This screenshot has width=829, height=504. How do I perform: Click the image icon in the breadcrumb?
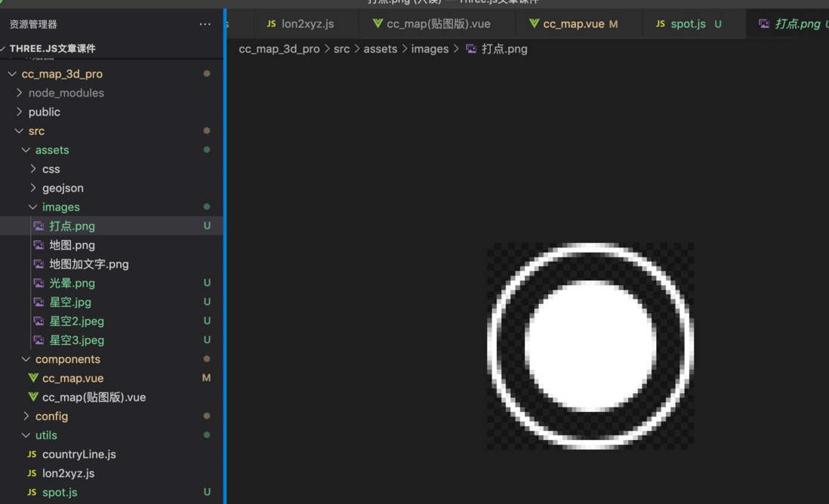point(471,49)
